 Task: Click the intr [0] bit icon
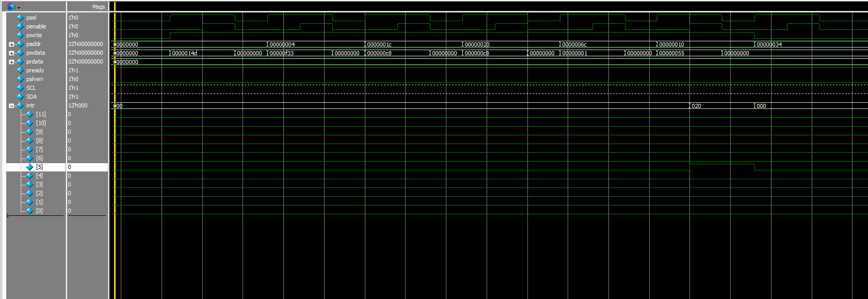click(x=29, y=211)
